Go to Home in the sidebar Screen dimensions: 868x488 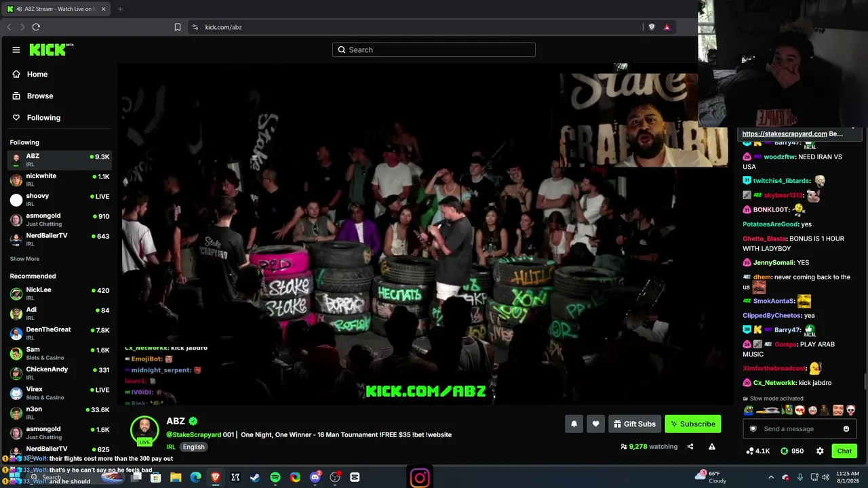[x=37, y=74]
